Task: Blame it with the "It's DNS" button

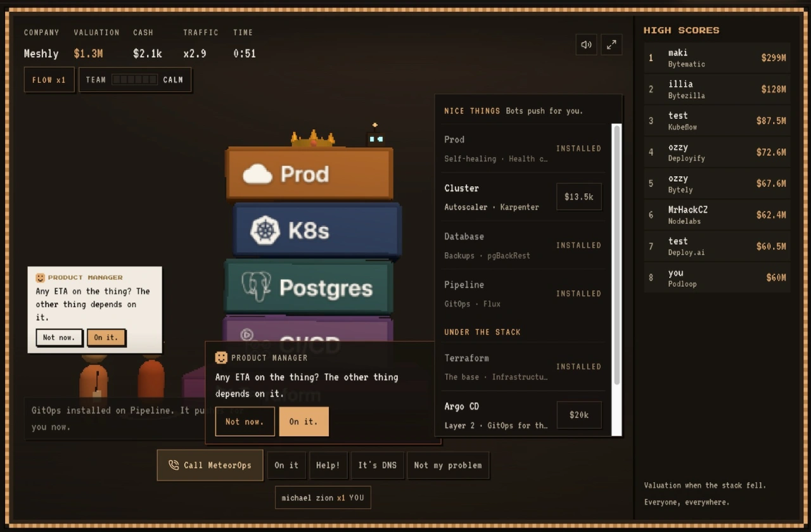Action: coord(377,465)
